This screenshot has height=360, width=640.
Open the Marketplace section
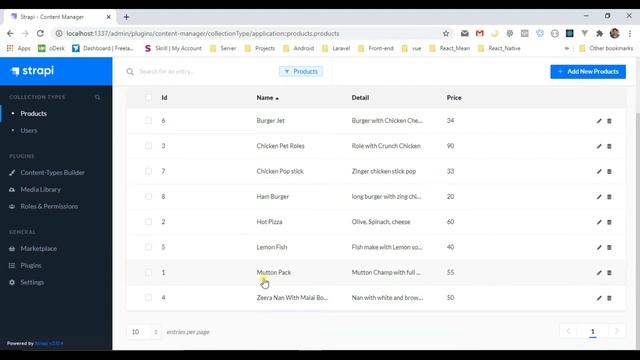(39, 249)
